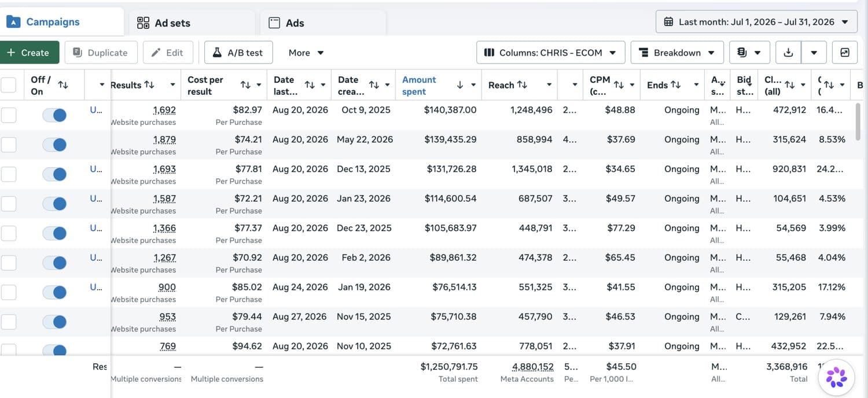Image resolution: width=868 pixels, height=398 pixels.
Task: Click the green Create button
Action: [x=29, y=53]
